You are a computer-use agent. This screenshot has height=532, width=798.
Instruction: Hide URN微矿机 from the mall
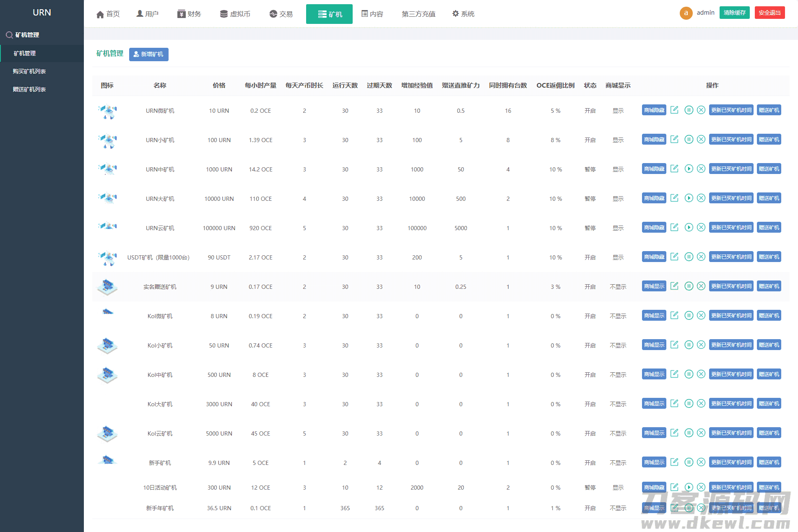point(654,110)
